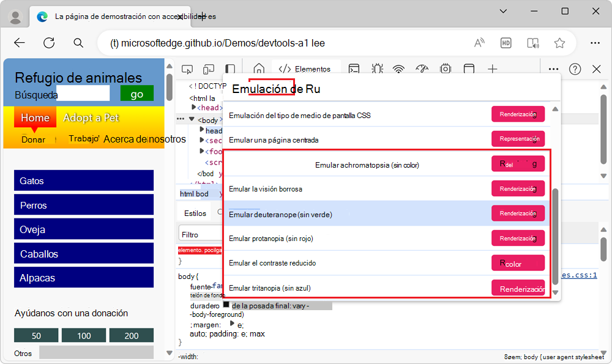Image resolution: width=612 pixels, height=364 pixels.
Task: Open the Memory chip icon
Action: (446, 69)
